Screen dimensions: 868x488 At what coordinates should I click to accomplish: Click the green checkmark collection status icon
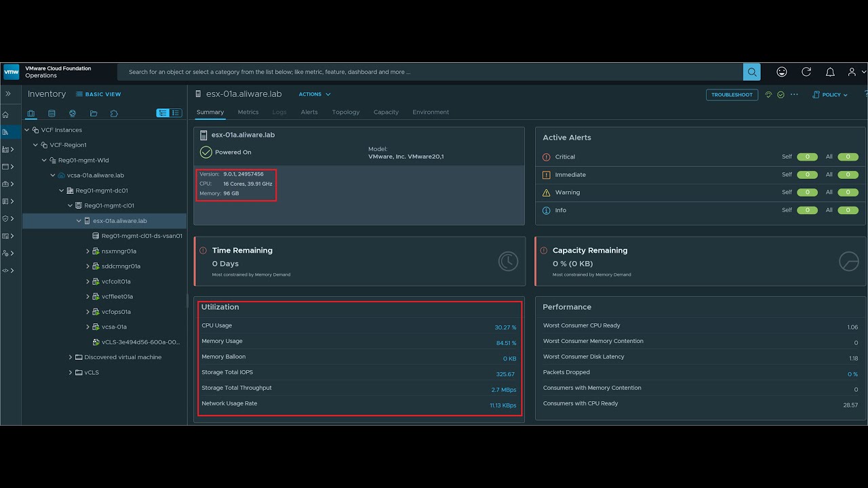[x=781, y=95]
